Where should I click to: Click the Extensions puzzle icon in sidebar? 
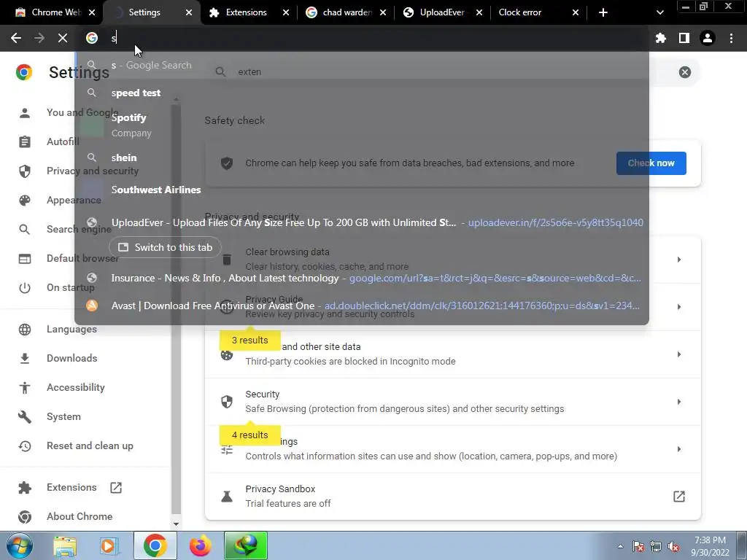pos(25,488)
